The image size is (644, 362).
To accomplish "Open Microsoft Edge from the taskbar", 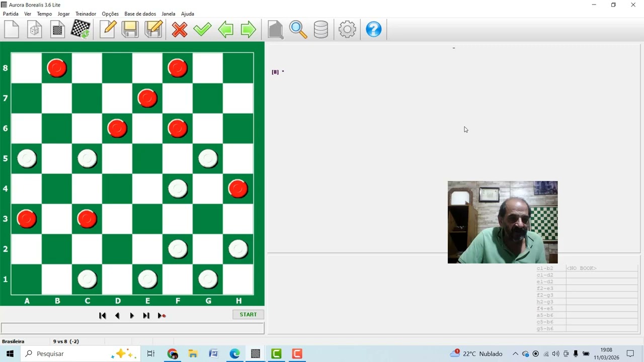I will 234,354.
